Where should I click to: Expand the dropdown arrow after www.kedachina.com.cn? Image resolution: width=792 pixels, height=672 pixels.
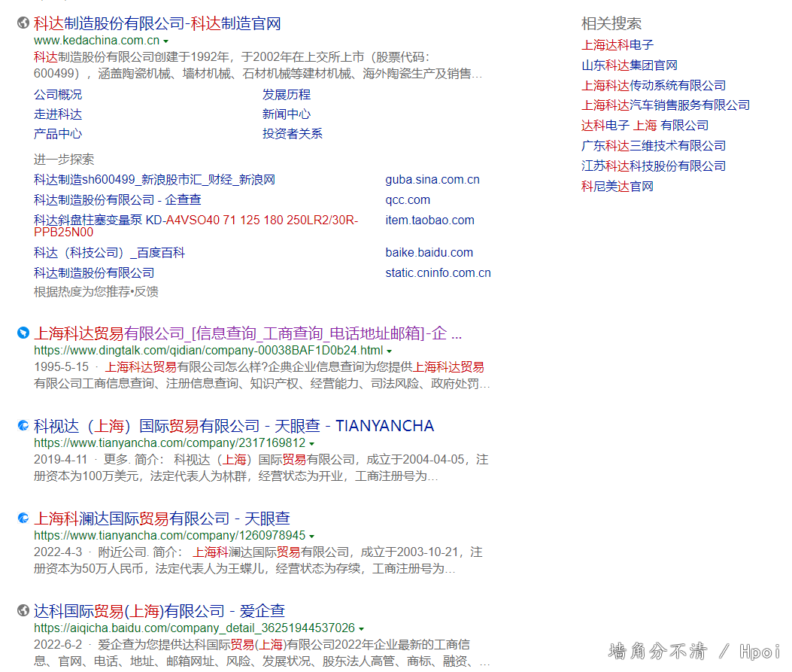point(165,41)
